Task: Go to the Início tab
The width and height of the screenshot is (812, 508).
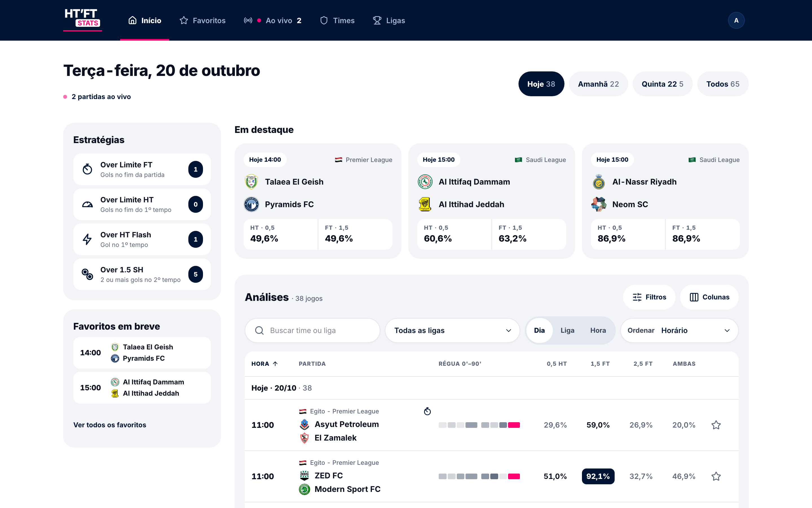Action: (x=145, y=21)
